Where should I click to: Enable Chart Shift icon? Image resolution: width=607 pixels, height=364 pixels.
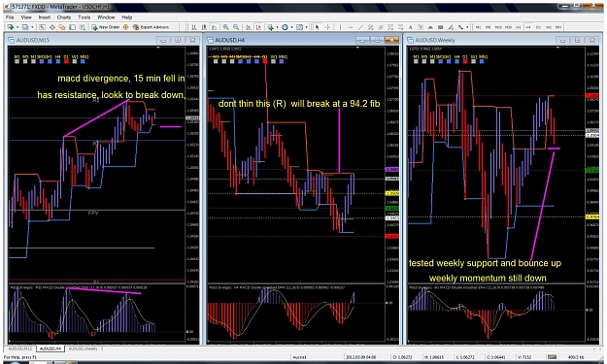point(258,27)
